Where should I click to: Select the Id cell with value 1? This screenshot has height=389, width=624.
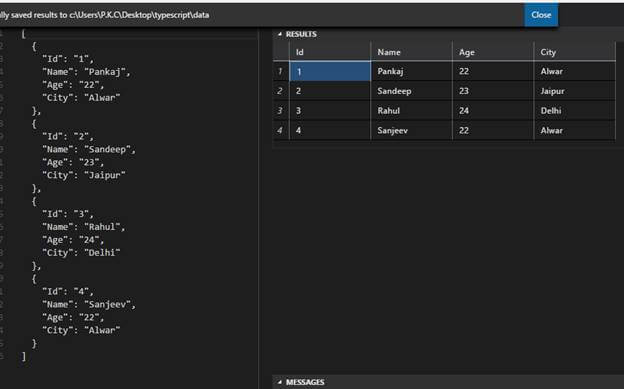tap(330, 71)
